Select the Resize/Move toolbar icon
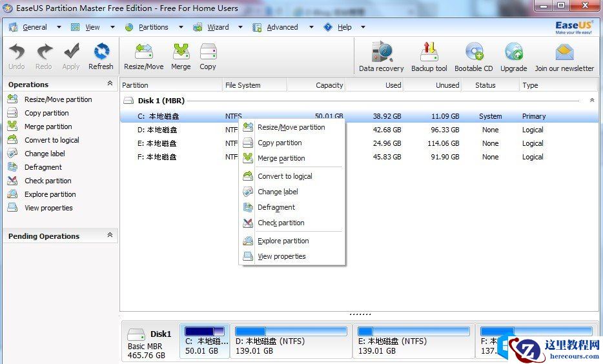 coord(144,52)
